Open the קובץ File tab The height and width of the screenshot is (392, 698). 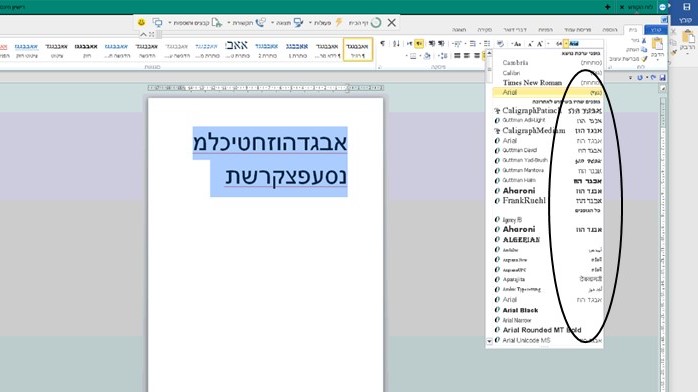click(656, 29)
